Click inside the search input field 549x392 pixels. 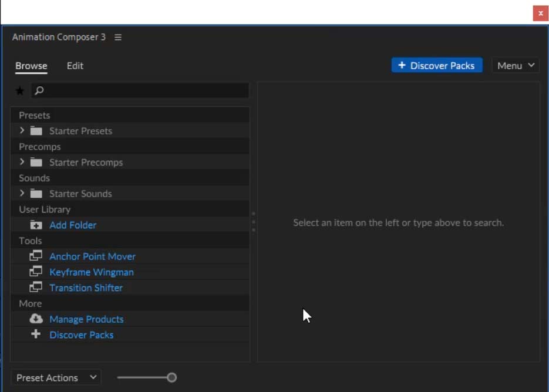click(x=140, y=90)
